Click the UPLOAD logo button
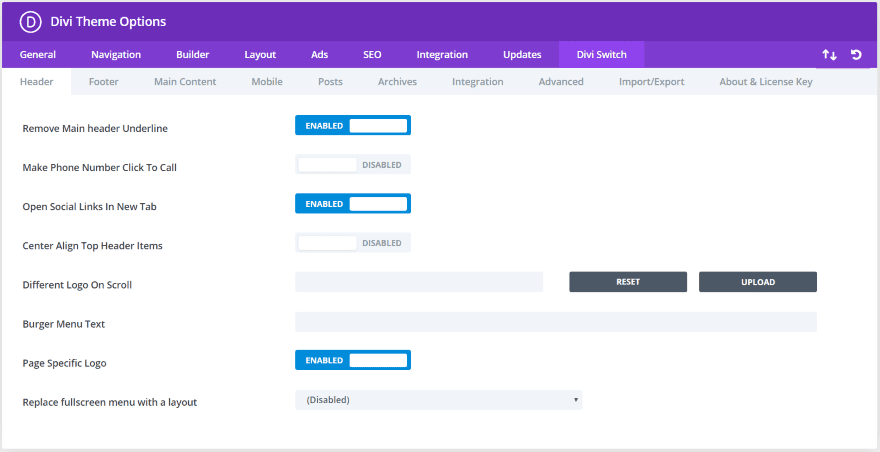 (758, 282)
